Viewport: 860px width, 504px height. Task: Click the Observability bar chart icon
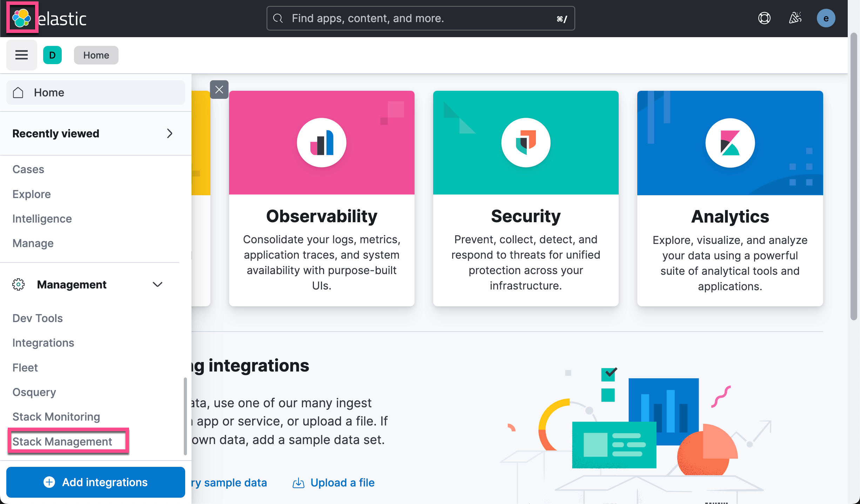click(x=322, y=143)
